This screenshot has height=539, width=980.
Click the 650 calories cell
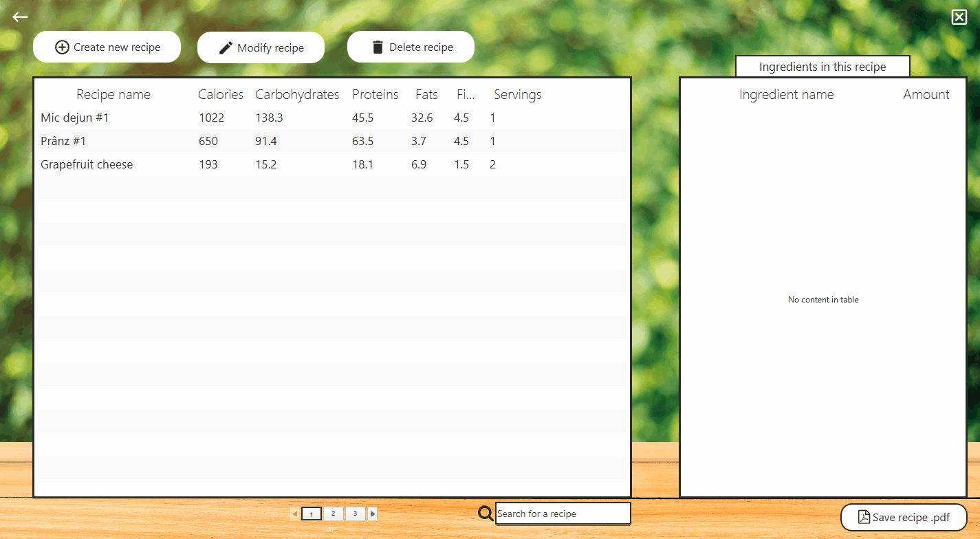pos(208,141)
